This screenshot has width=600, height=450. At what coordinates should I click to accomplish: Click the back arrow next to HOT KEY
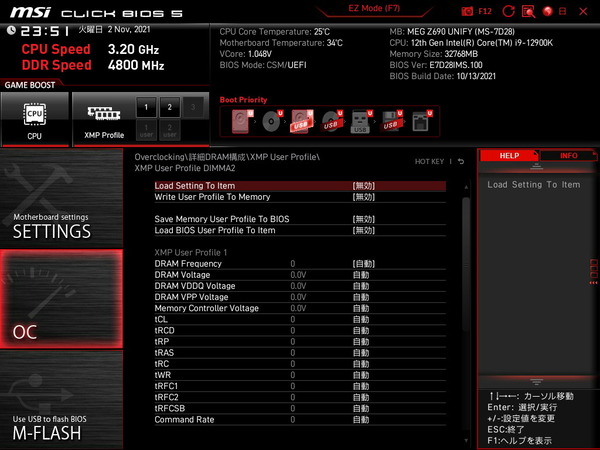coord(461,161)
